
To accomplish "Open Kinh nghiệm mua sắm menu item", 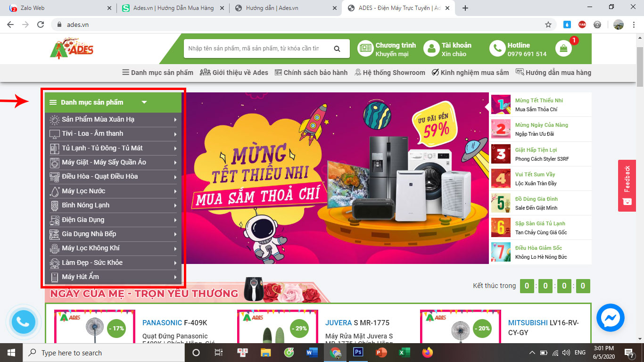I will (x=471, y=73).
